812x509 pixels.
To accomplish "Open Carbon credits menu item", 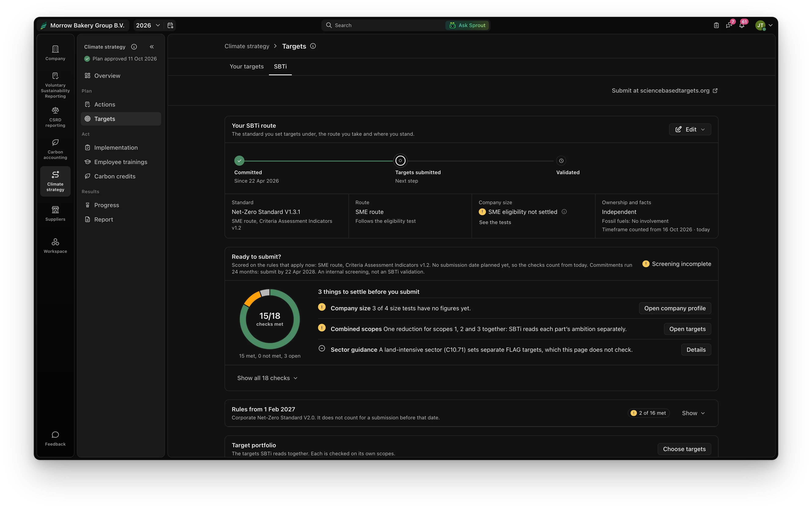I will coord(121,177).
